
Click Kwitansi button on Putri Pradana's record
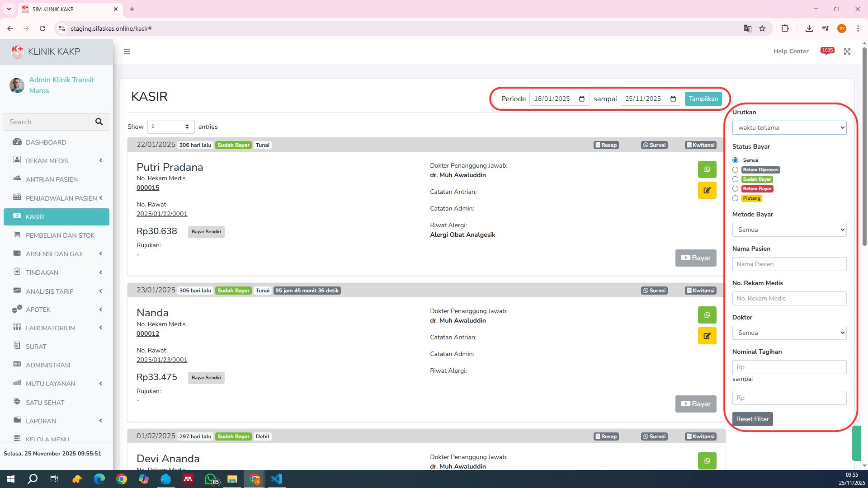(700, 145)
